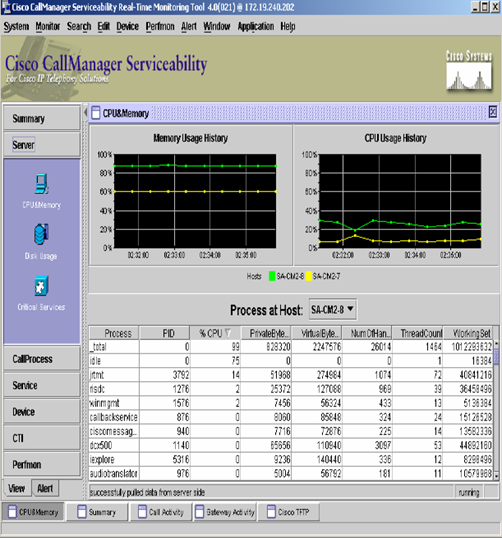Expand the Device sidebar category
This screenshot has width=502, height=538.
(42, 412)
